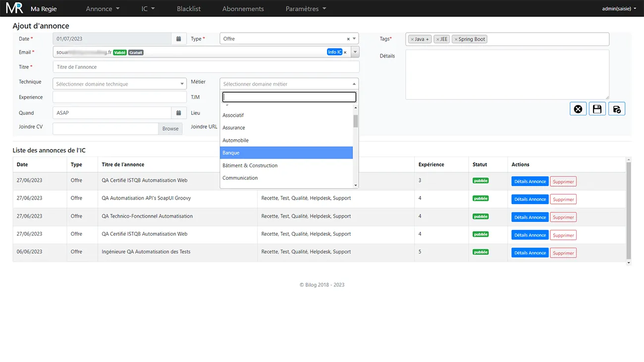Select Banque from the Métier list
644x362 pixels.
tap(286, 153)
